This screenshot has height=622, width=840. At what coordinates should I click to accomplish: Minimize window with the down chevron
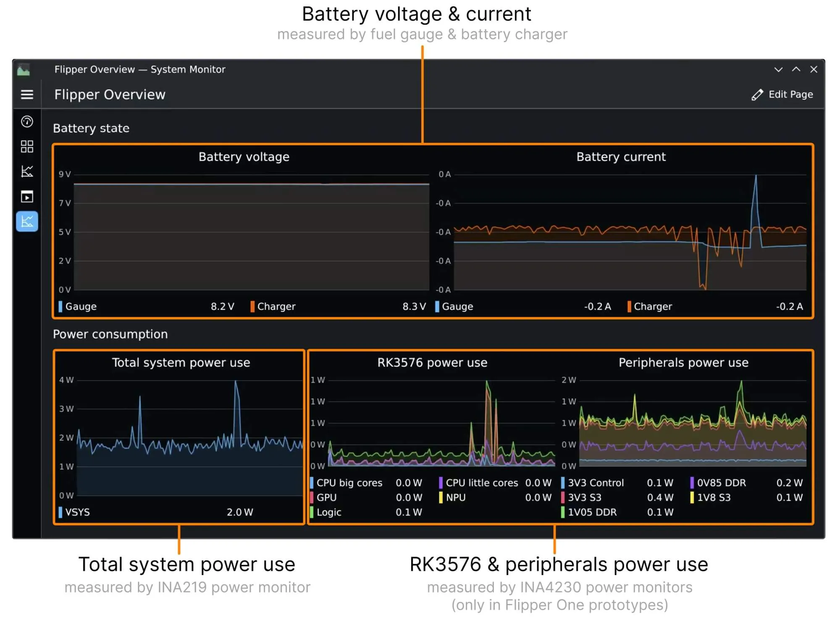778,69
